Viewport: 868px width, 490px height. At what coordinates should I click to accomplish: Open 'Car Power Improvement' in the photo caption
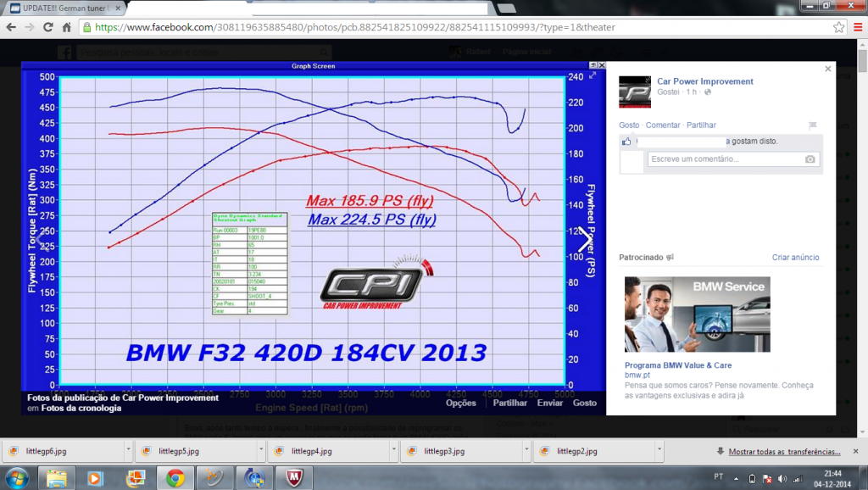(x=170, y=398)
